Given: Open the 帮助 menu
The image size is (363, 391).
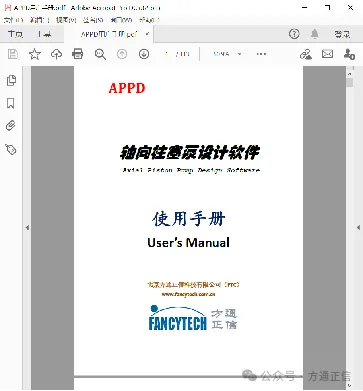Looking at the screenshot, I should point(149,20).
